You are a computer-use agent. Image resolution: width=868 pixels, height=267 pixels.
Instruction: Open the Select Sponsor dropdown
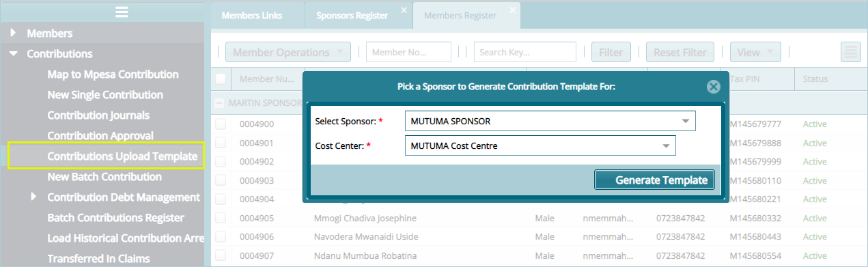[x=550, y=121]
